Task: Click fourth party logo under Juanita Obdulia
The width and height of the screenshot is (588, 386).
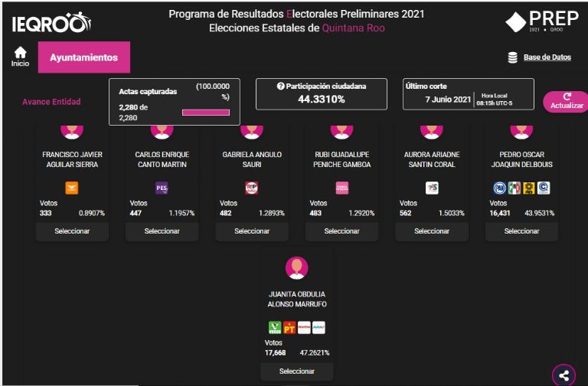Action: coord(318,328)
